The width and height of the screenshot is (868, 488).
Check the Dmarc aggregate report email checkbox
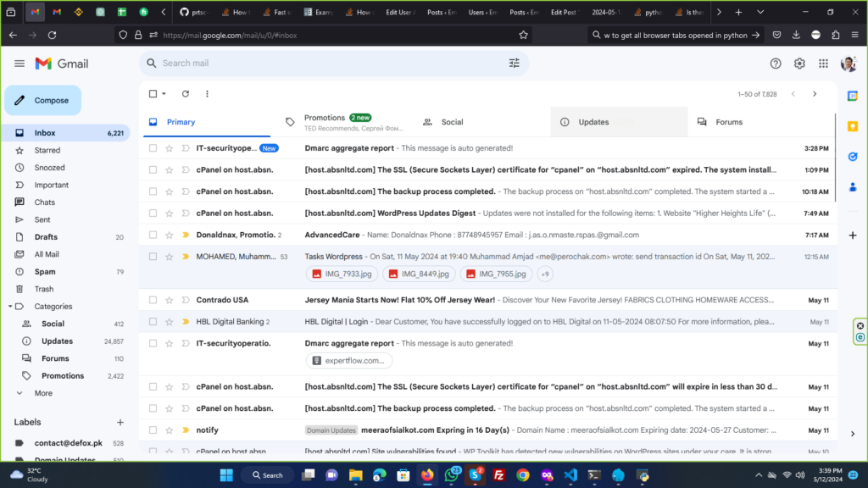pyautogui.click(x=153, y=148)
